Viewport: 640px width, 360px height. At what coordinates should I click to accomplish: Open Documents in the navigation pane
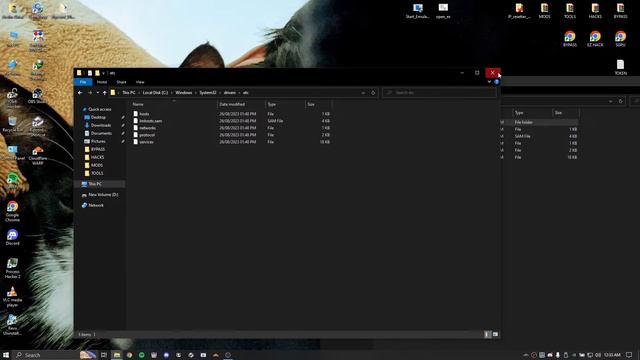pyautogui.click(x=101, y=133)
